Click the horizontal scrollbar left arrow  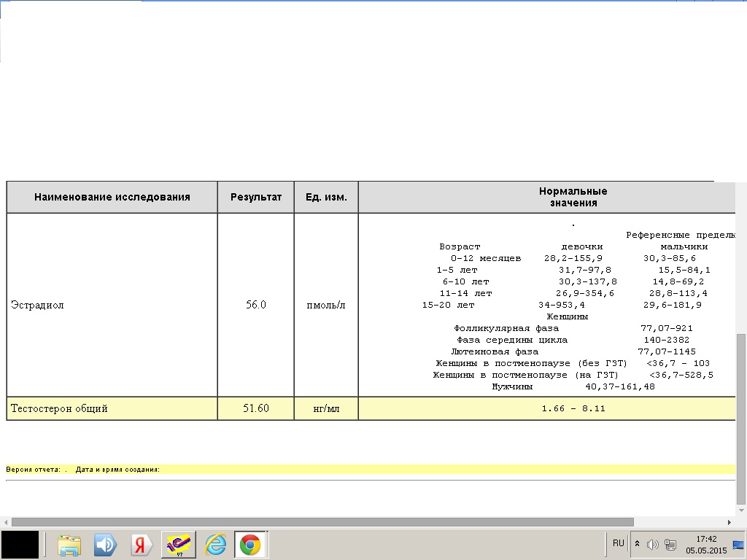[x=5, y=522]
